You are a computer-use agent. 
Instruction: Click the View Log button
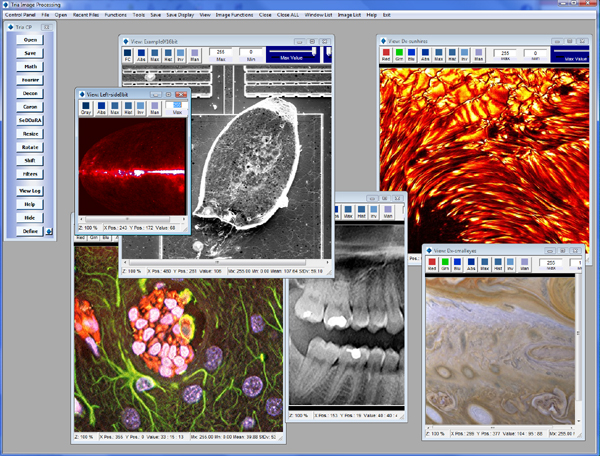click(x=29, y=190)
